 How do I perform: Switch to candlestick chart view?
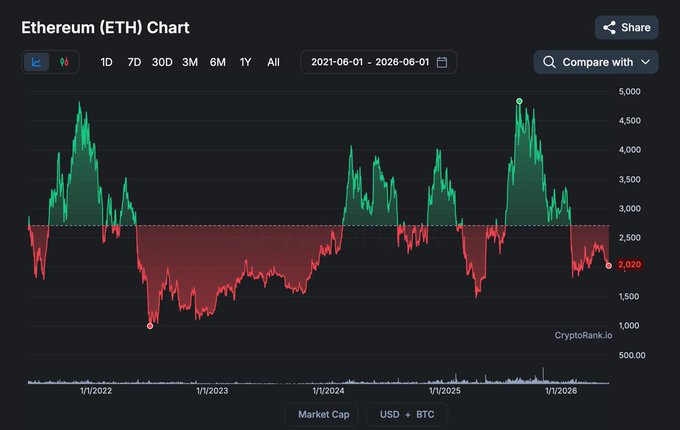[64, 62]
